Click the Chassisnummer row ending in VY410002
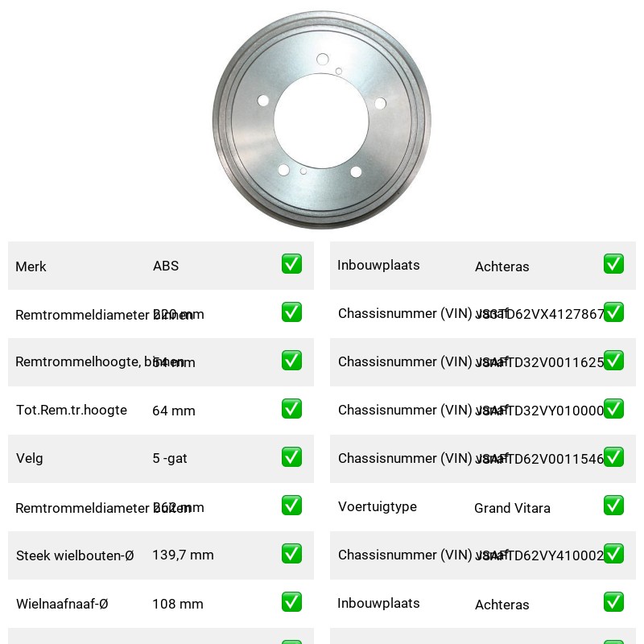The width and height of the screenshot is (644, 644). click(482, 555)
